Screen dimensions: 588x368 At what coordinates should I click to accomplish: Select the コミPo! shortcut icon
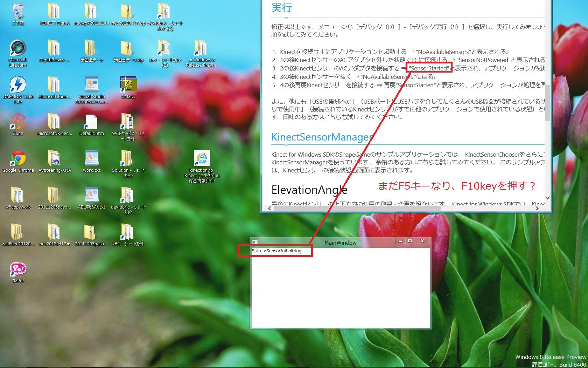point(18,272)
